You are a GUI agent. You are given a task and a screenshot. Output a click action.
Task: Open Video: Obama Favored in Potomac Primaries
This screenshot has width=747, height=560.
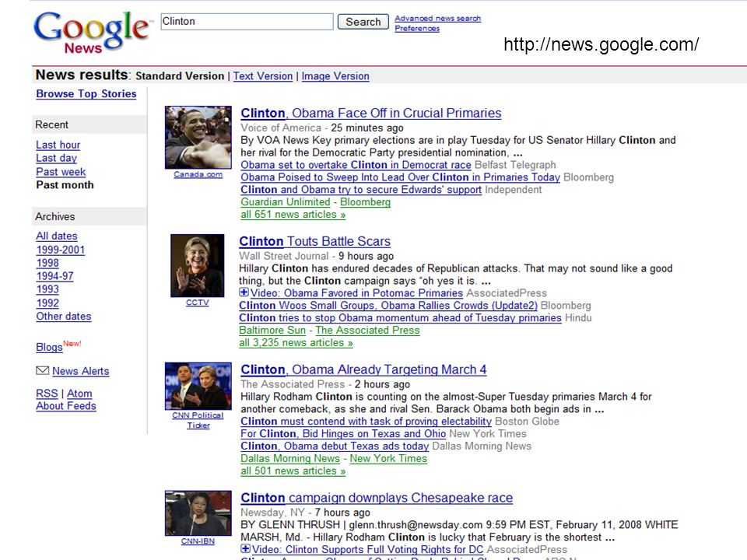pyautogui.click(x=357, y=293)
